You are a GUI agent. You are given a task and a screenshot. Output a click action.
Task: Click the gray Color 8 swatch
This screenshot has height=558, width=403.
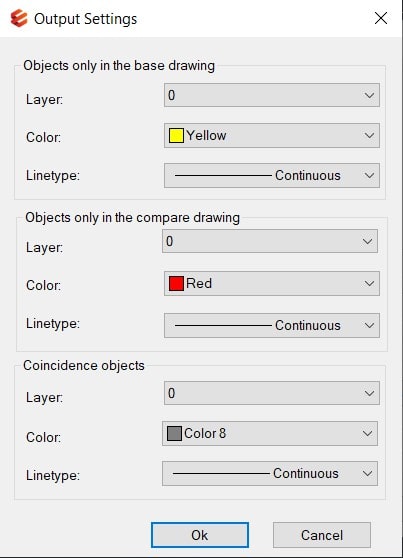[174, 433]
